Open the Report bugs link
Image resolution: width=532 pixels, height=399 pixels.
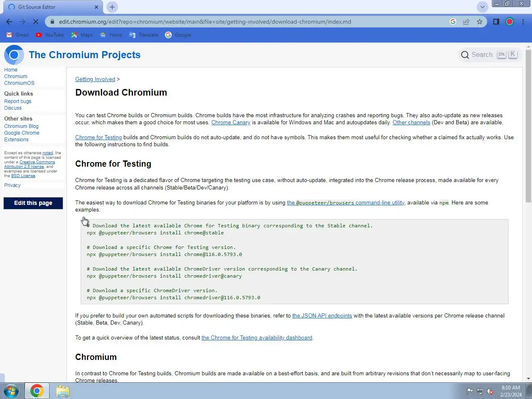tap(18, 101)
